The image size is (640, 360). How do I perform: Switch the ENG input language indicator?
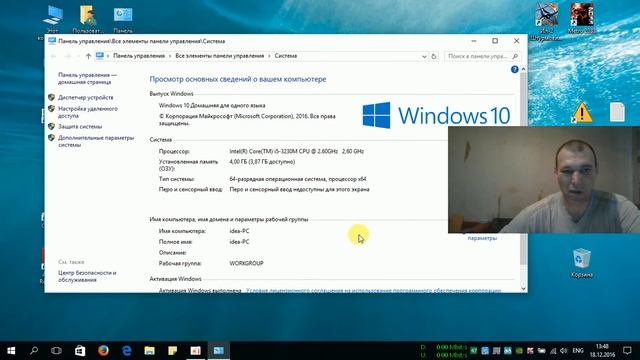click(578, 351)
